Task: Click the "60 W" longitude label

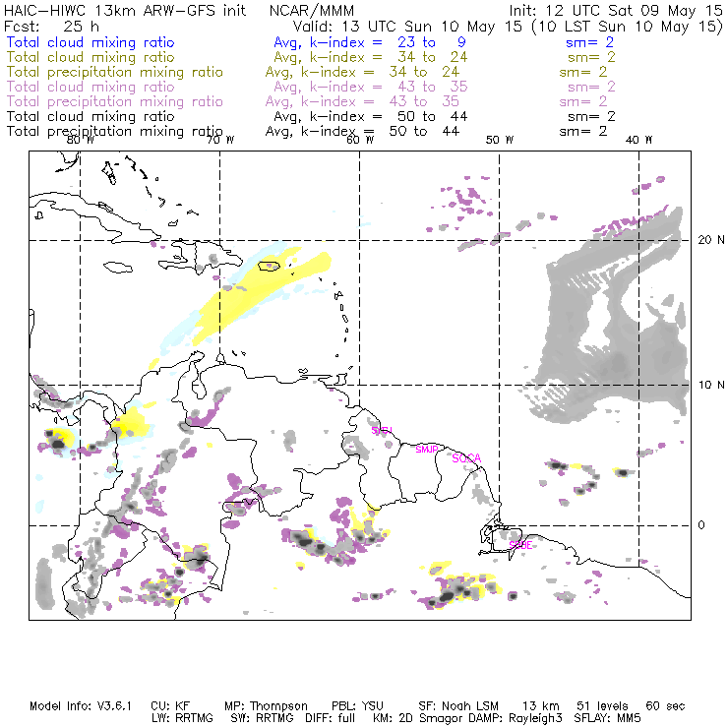Action: click(360, 140)
